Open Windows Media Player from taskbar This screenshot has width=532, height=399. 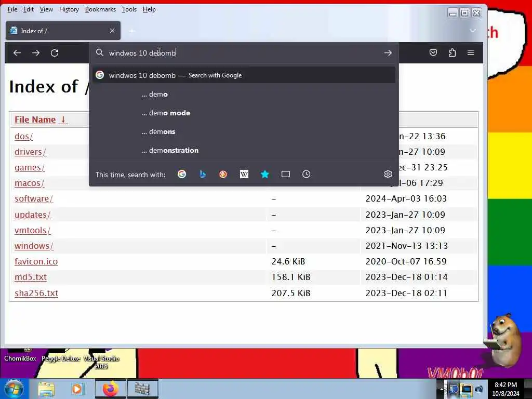click(77, 389)
